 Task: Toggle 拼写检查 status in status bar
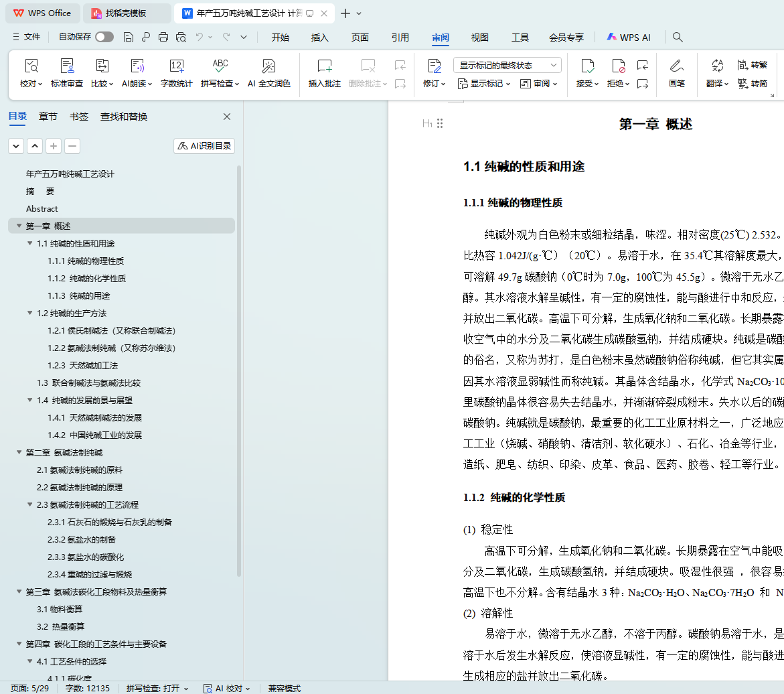coord(157,688)
